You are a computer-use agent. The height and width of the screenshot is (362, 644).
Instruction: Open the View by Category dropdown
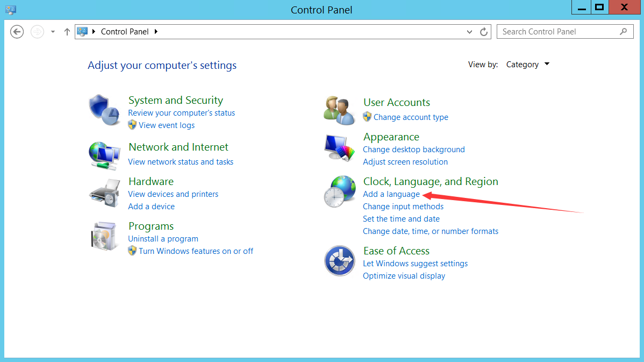pos(527,64)
